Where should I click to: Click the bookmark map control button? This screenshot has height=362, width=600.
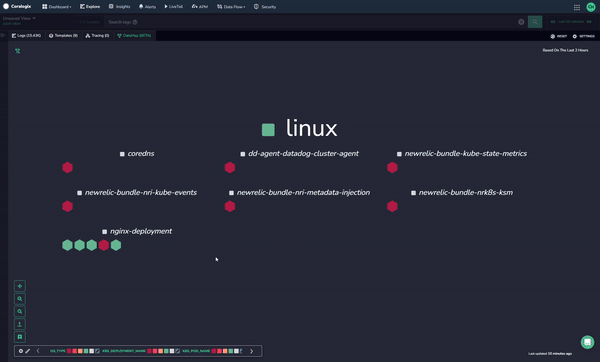pyautogui.click(x=20, y=337)
